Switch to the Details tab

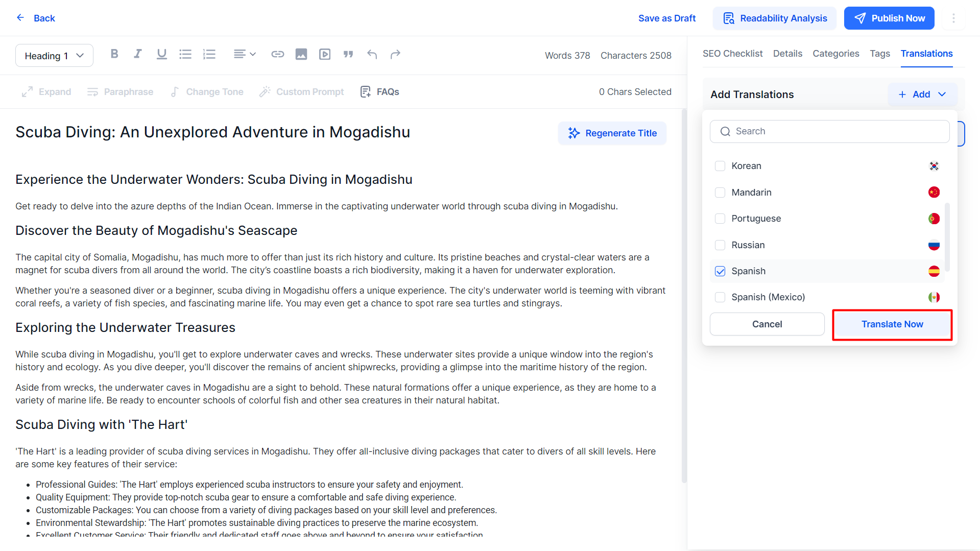(x=787, y=54)
